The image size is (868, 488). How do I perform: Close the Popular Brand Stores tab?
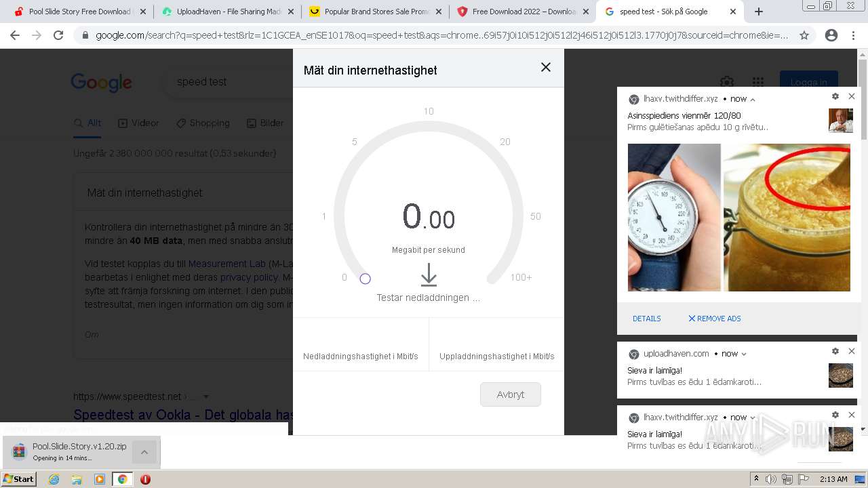tap(438, 12)
